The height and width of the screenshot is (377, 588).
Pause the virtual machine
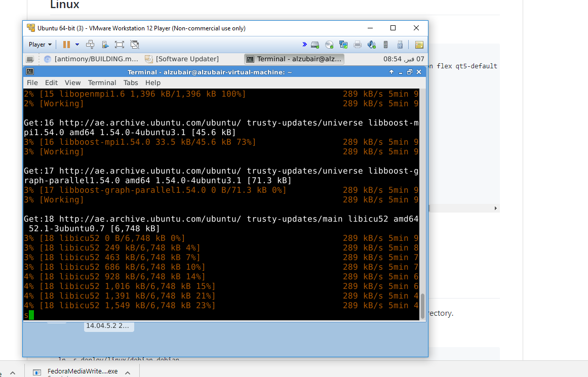coord(66,45)
